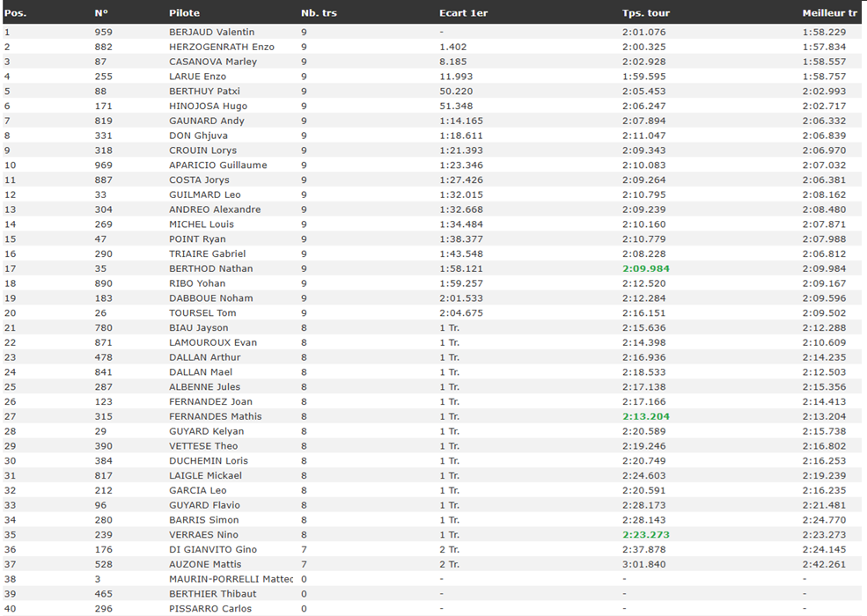The image size is (867, 616).
Task: Click the 'Pilote' column header
Action: pos(184,13)
